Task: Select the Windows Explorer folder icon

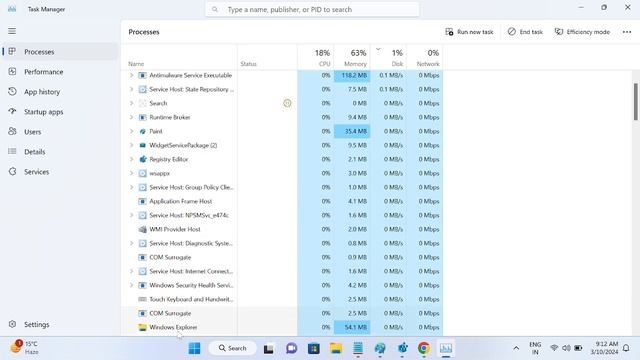Action: pos(142,327)
